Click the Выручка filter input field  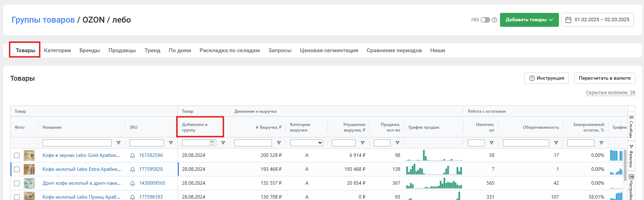[x=253, y=143]
